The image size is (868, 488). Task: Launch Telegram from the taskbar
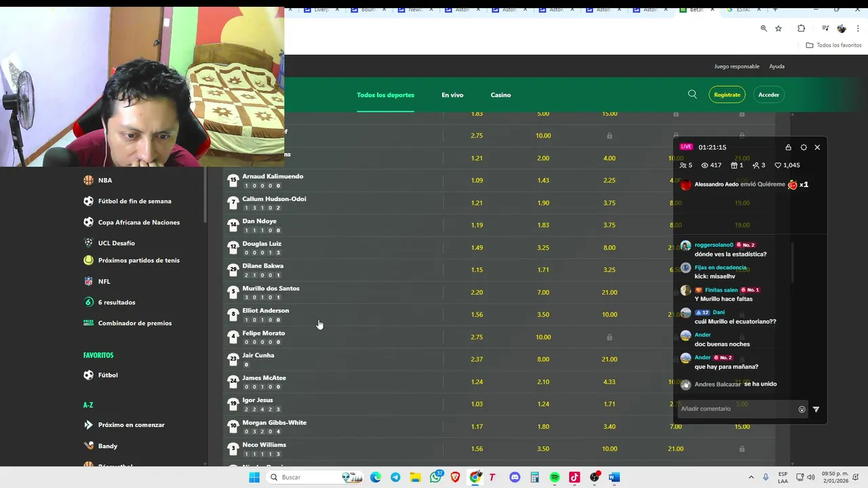[395, 477]
